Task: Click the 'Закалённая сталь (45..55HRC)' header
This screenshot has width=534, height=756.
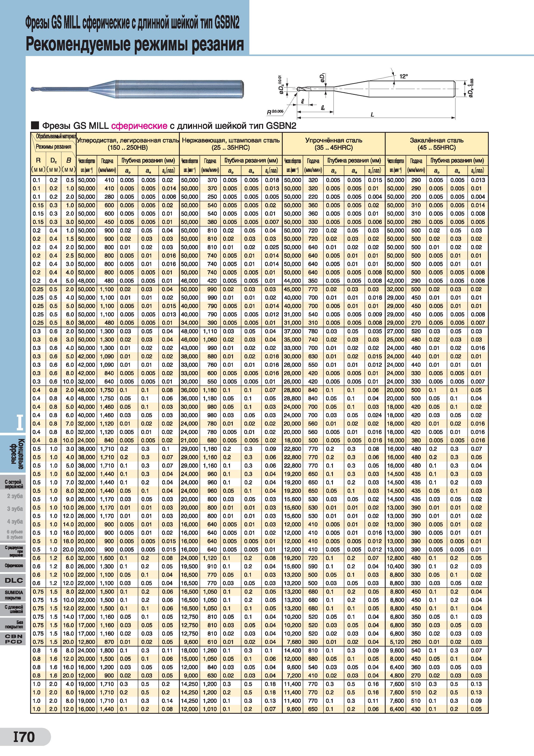Action: (x=437, y=144)
